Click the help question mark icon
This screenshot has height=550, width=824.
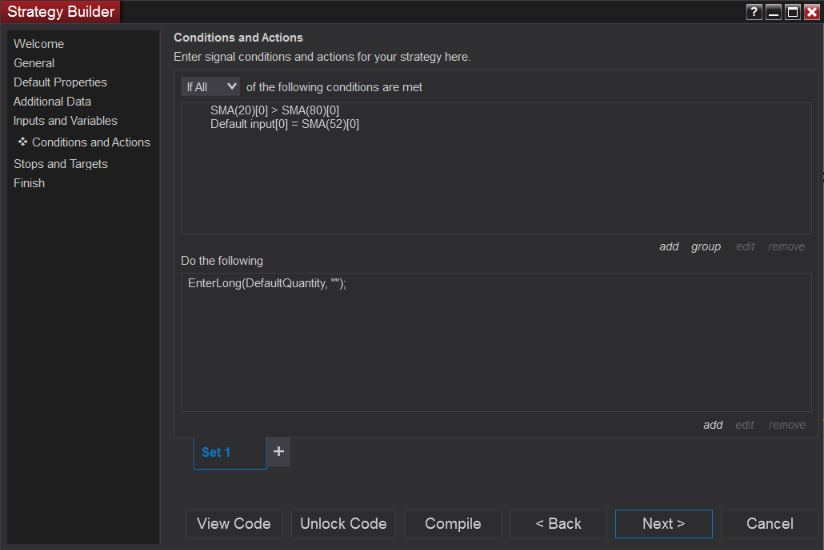(x=753, y=12)
